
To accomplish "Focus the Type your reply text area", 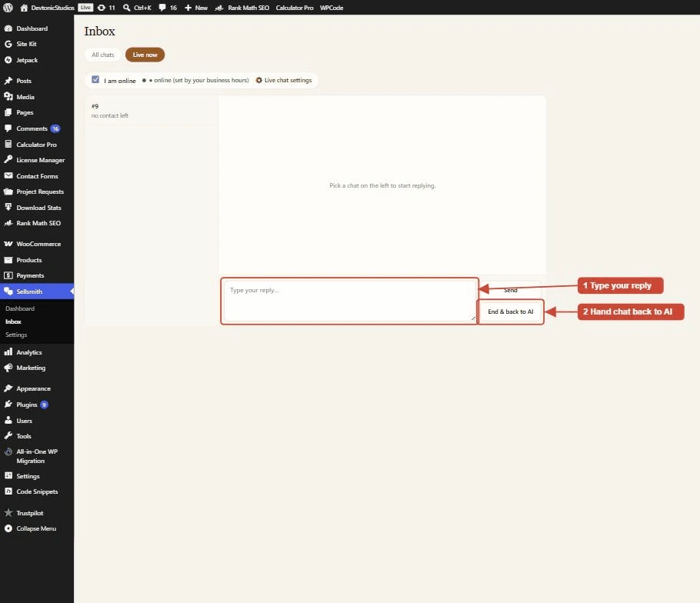I will coord(349,301).
